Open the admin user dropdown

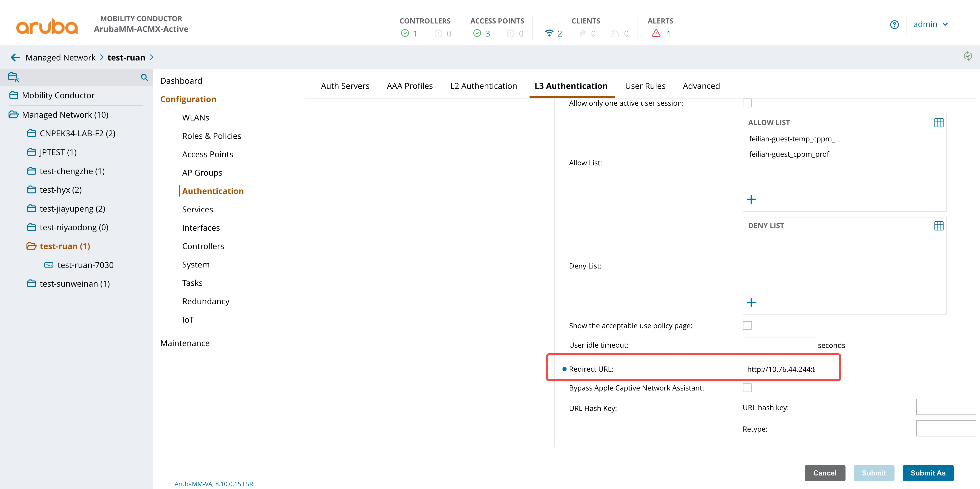point(930,24)
